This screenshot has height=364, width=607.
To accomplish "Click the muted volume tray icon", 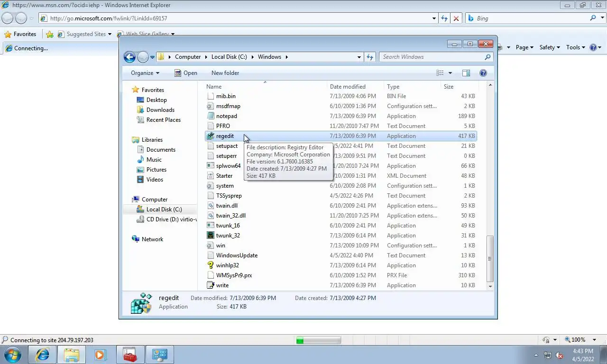I will [x=559, y=355].
